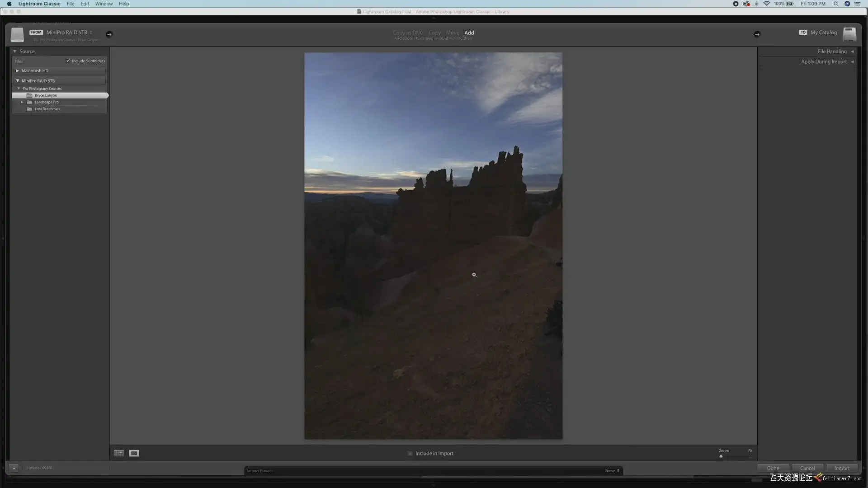
Task: Expand Macintosh HD volume
Action: click(17, 71)
